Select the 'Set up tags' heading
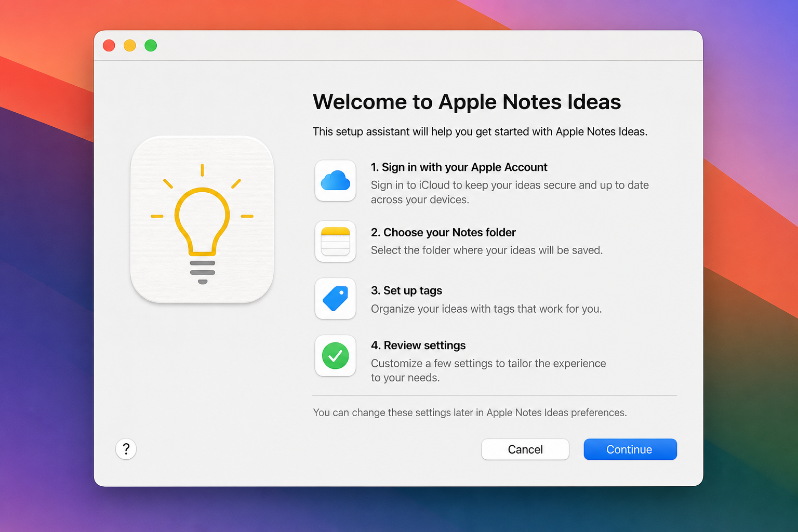The width and height of the screenshot is (798, 532). 406,290
